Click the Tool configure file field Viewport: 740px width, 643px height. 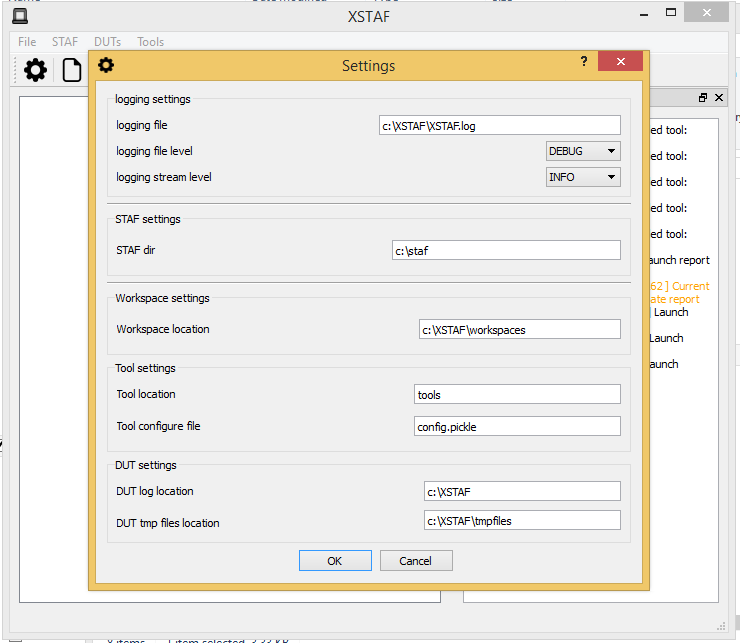click(517, 426)
